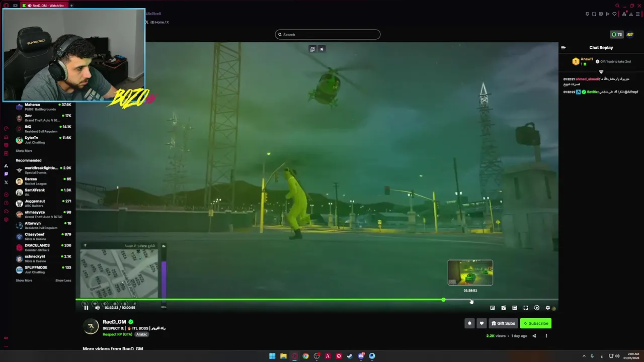Open SPLIFFMODE channel in Recommended

[44, 269]
